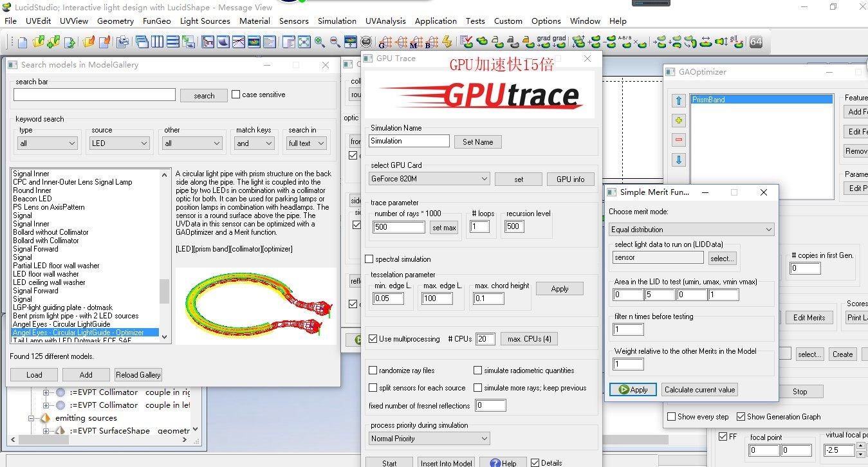
Task: Click the Start button in GPU Trace
Action: coord(389,463)
